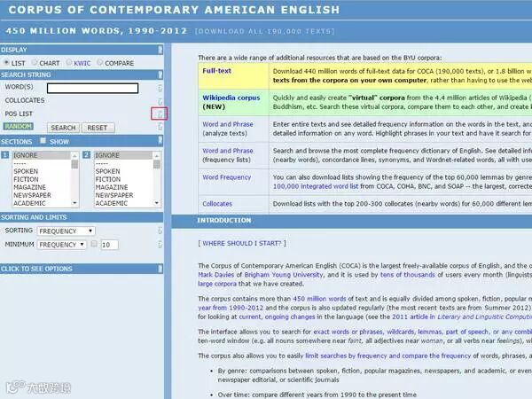Open the DOWNLOAD ALL 190,000 TEXTS link

pyautogui.click(x=265, y=31)
